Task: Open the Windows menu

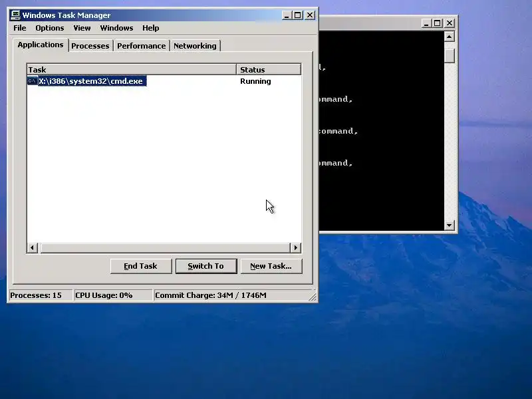Action: click(x=116, y=28)
